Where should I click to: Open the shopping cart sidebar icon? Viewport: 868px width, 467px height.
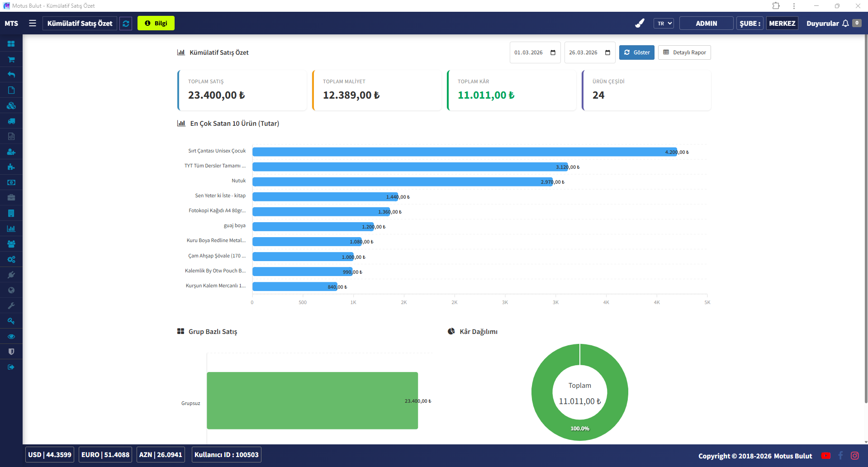(11, 59)
